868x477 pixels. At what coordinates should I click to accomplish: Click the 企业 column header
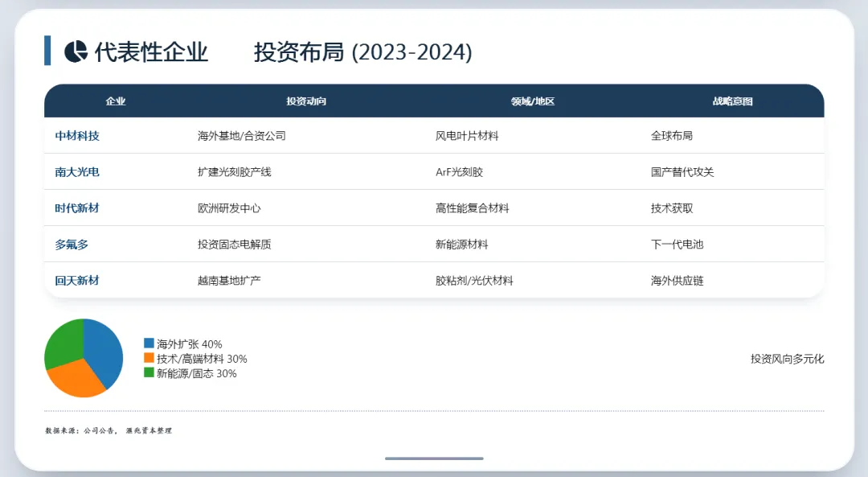(116, 101)
